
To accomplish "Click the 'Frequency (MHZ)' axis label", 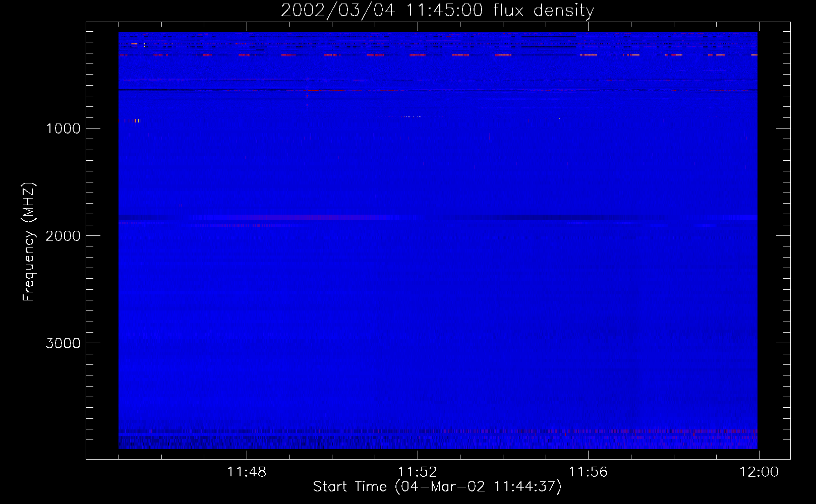I will [29, 242].
